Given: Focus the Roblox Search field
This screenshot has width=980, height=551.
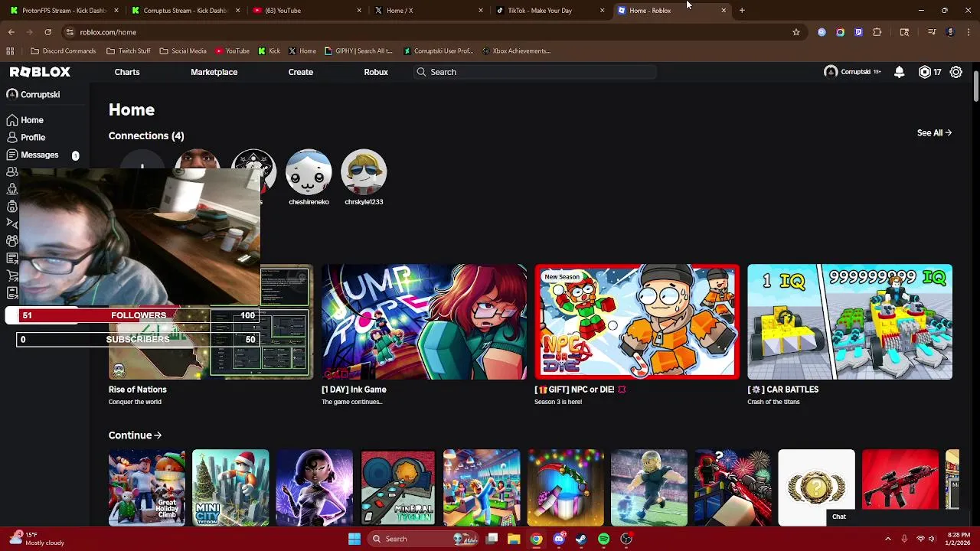Looking at the screenshot, I should [x=534, y=72].
